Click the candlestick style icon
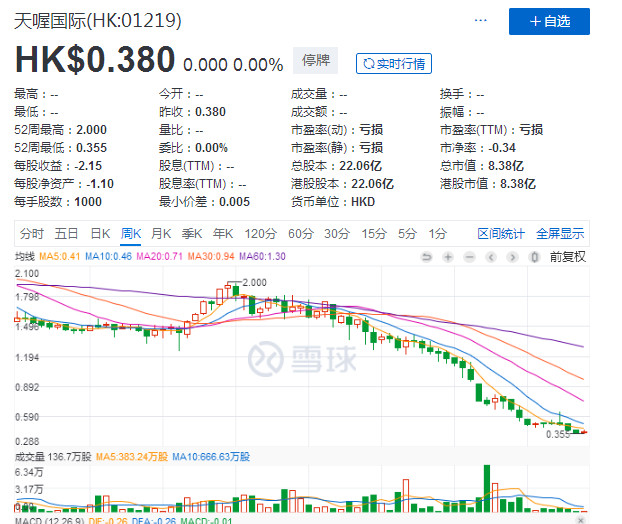Viewport: 622px width, 524px height. point(534,257)
